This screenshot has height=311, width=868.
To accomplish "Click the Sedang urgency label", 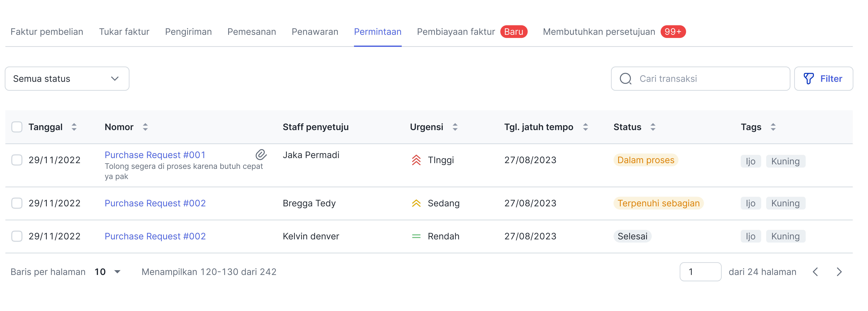I will 443,203.
